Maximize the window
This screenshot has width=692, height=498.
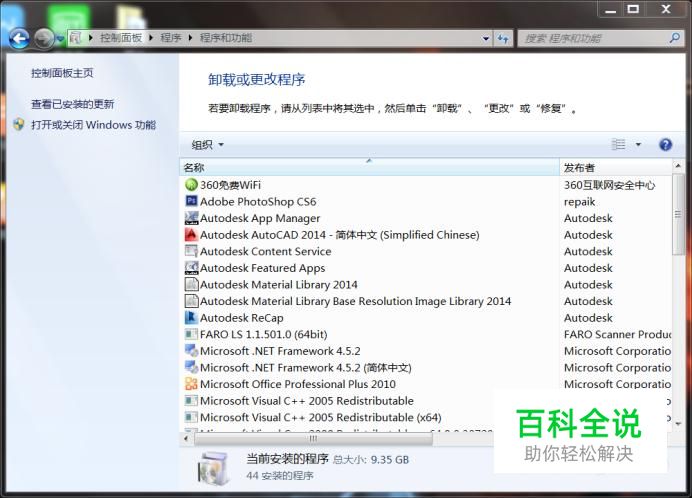(x=633, y=9)
